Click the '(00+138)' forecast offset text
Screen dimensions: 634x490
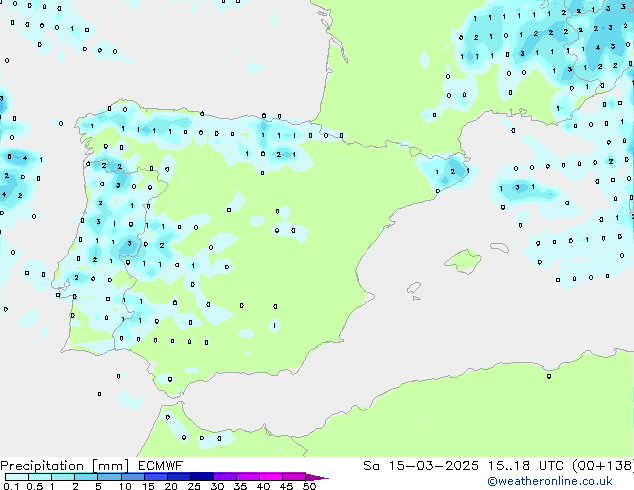pos(603,466)
